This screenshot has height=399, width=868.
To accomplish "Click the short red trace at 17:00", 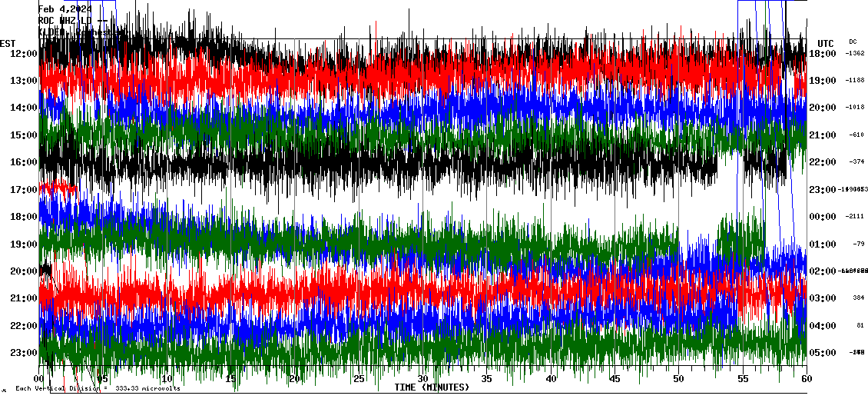I will (58, 187).
